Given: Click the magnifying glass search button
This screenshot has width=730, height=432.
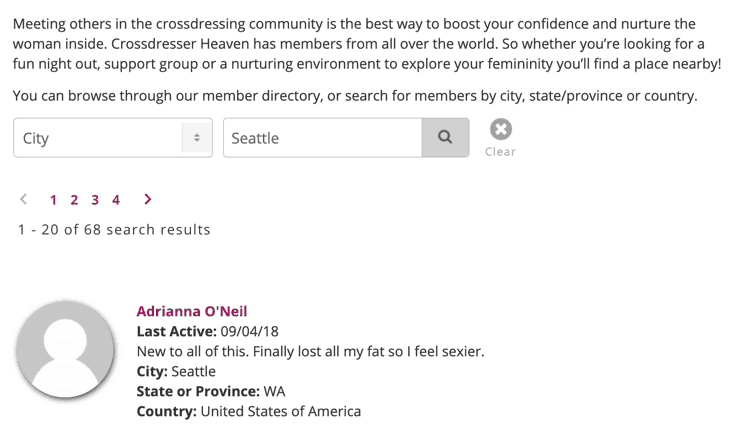Looking at the screenshot, I should tap(445, 137).
